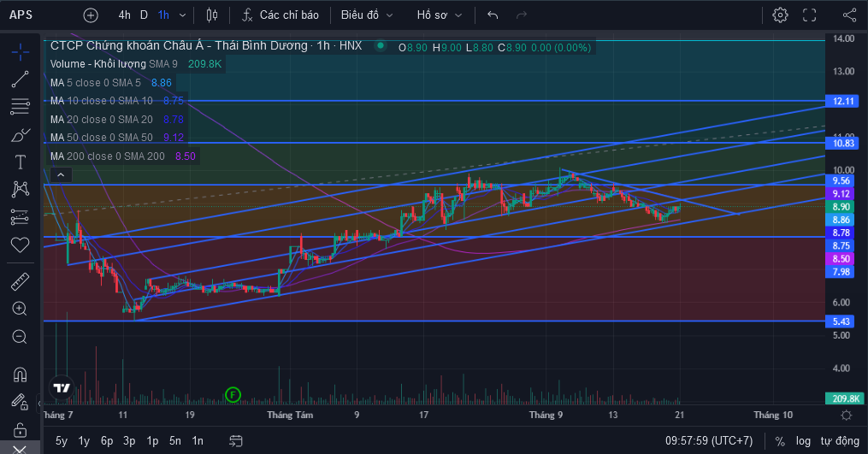Select the ruler measure tool
Viewport: 868px width, 454px height.
pyautogui.click(x=20, y=281)
